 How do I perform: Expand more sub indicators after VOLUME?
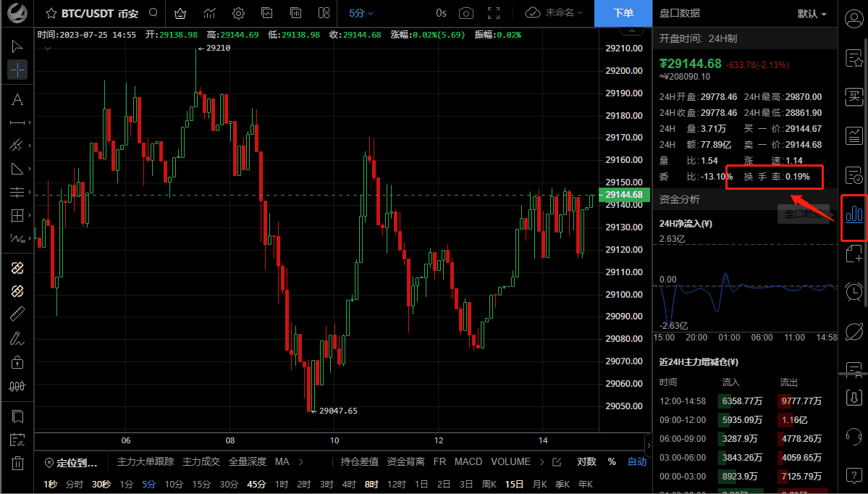point(542,462)
